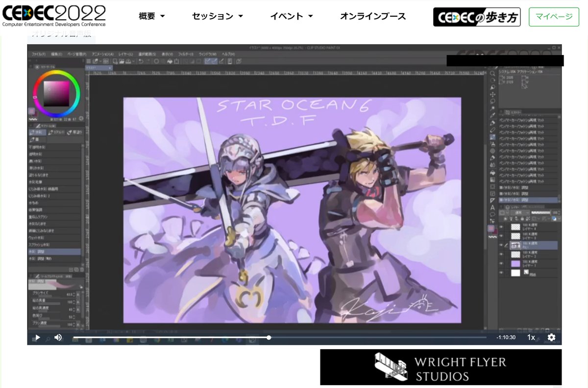
Task: Click the hamburger menu icon in command bar
Action: pyautogui.click(x=89, y=61)
